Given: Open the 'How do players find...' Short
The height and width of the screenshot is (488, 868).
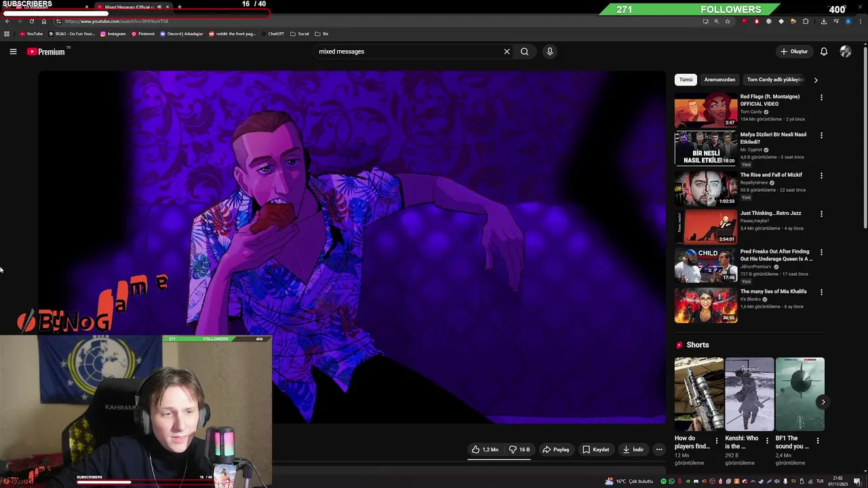Looking at the screenshot, I should coord(698,394).
